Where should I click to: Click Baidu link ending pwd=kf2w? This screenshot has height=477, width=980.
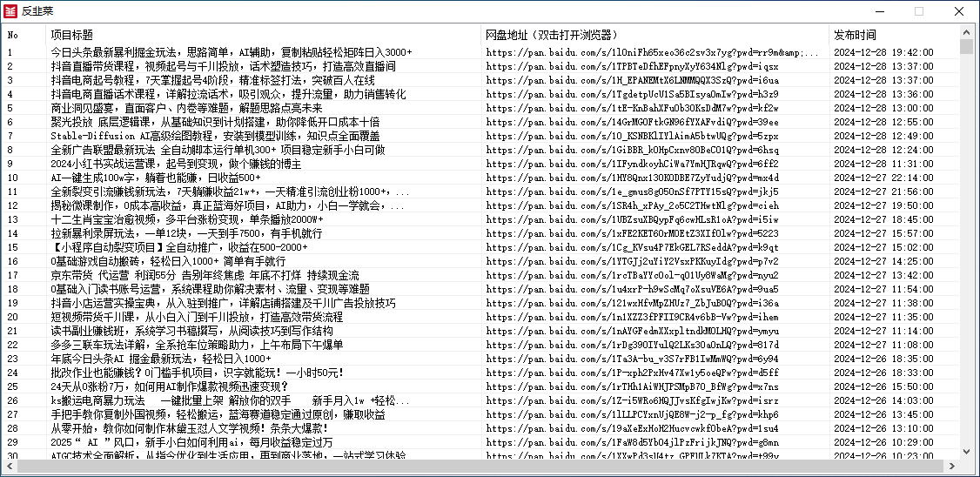pyautogui.click(x=633, y=108)
